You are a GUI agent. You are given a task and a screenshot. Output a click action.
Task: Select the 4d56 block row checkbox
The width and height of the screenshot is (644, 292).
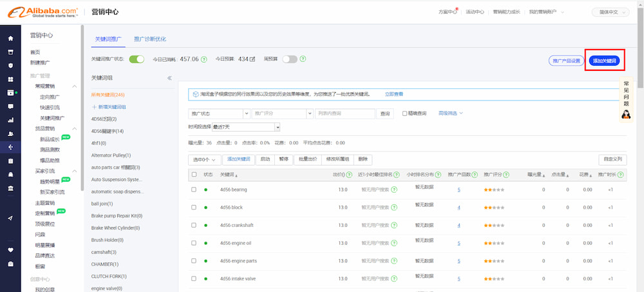[194, 208]
